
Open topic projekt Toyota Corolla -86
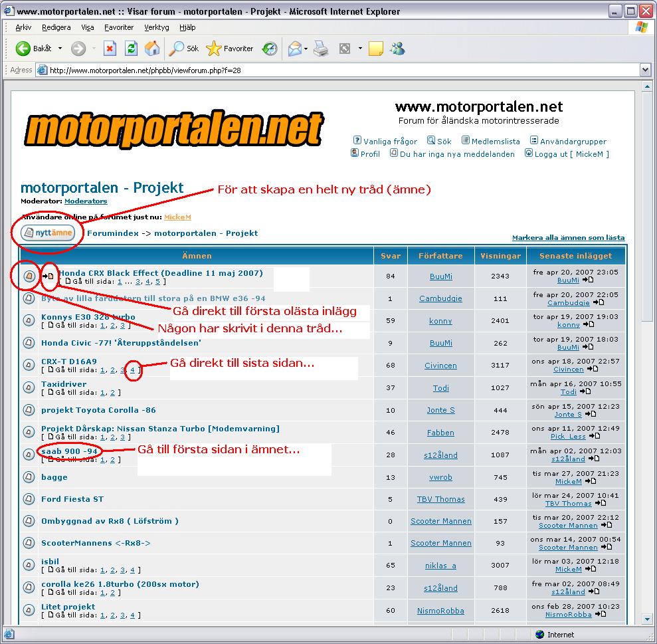coord(98,410)
